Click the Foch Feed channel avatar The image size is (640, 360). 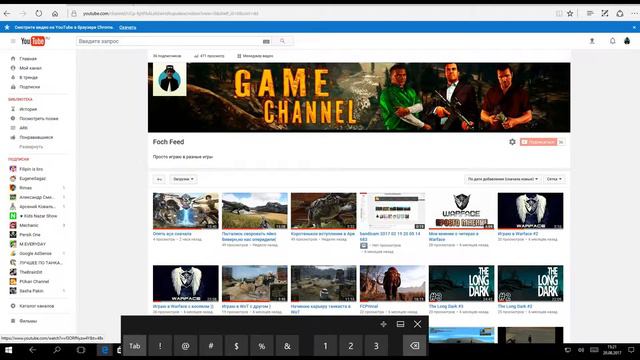[169, 79]
